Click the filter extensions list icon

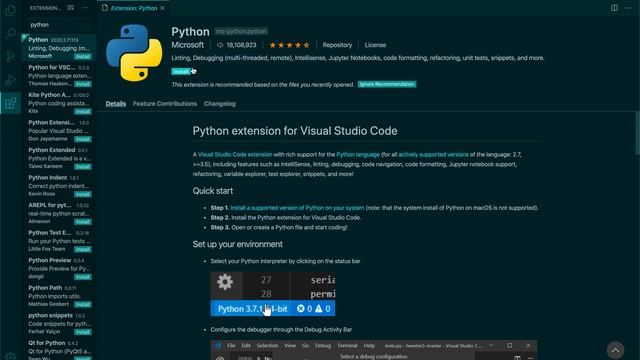pyautogui.click(x=71, y=8)
